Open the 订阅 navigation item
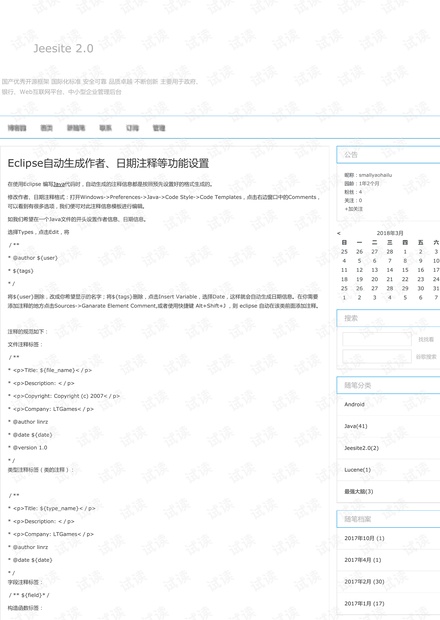 pos(132,128)
